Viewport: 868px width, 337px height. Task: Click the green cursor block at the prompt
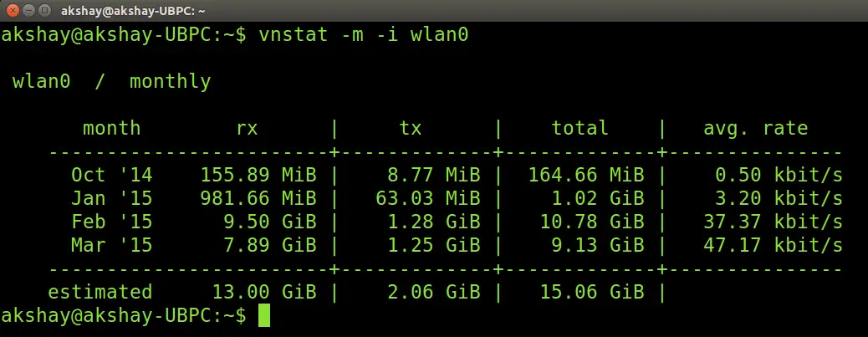(264, 315)
